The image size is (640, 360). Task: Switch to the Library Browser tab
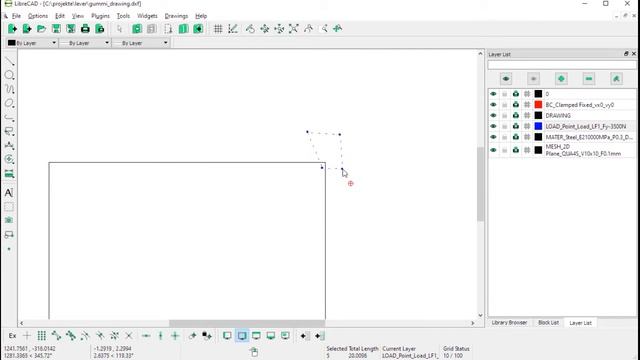(509, 322)
